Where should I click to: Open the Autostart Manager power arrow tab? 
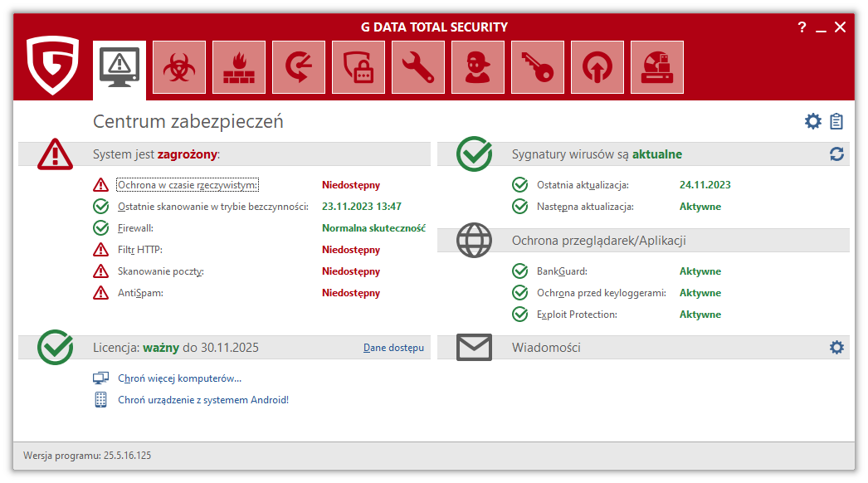click(x=597, y=67)
